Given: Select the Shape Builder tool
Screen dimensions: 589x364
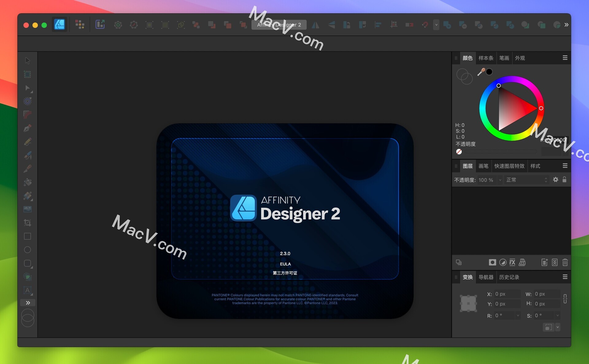Looking at the screenshot, I should coord(28,277).
